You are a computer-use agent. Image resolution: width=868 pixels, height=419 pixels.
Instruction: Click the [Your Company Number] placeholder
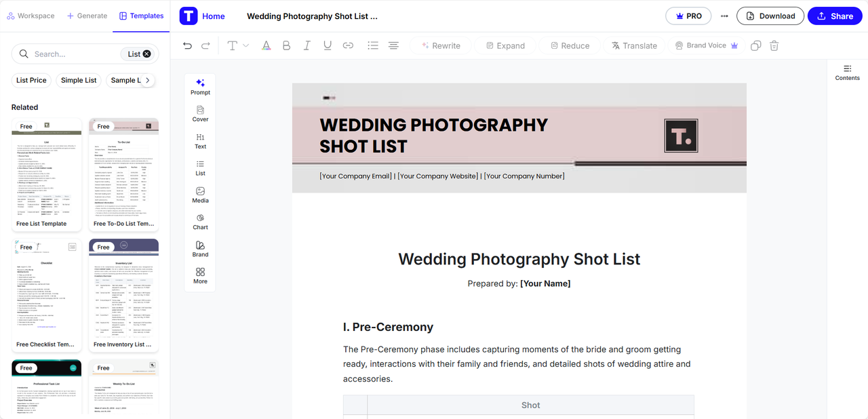click(x=524, y=176)
